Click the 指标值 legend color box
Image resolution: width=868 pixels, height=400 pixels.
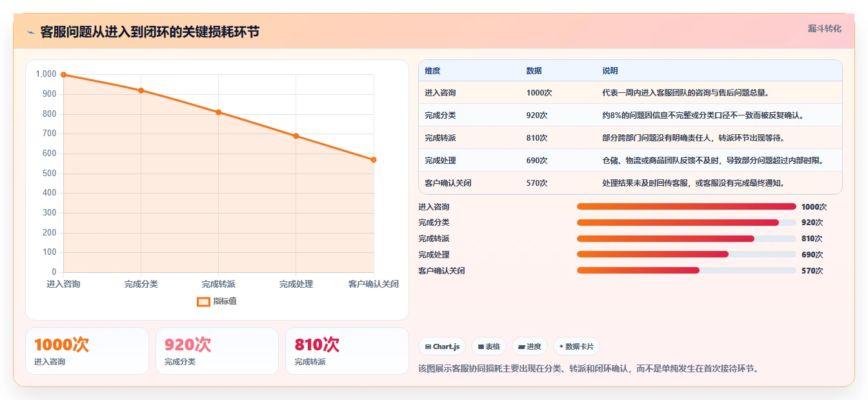203,301
